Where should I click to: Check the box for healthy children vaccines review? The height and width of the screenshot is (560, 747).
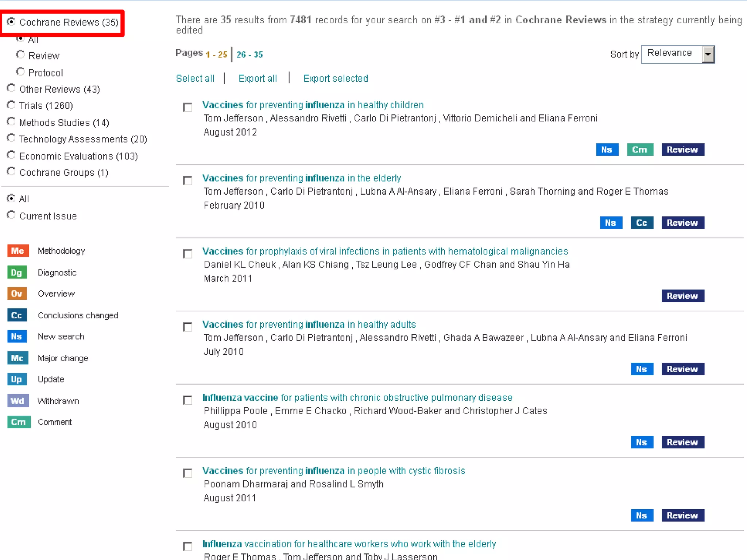(x=187, y=108)
